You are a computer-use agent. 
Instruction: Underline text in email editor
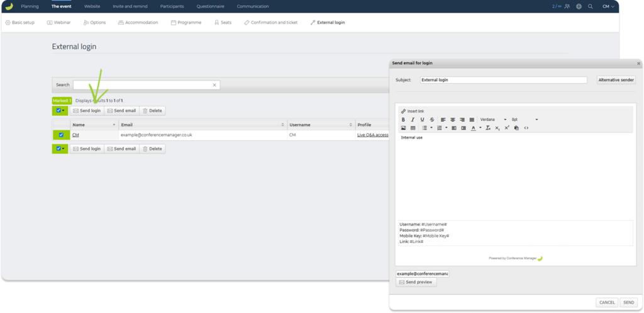point(422,120)
